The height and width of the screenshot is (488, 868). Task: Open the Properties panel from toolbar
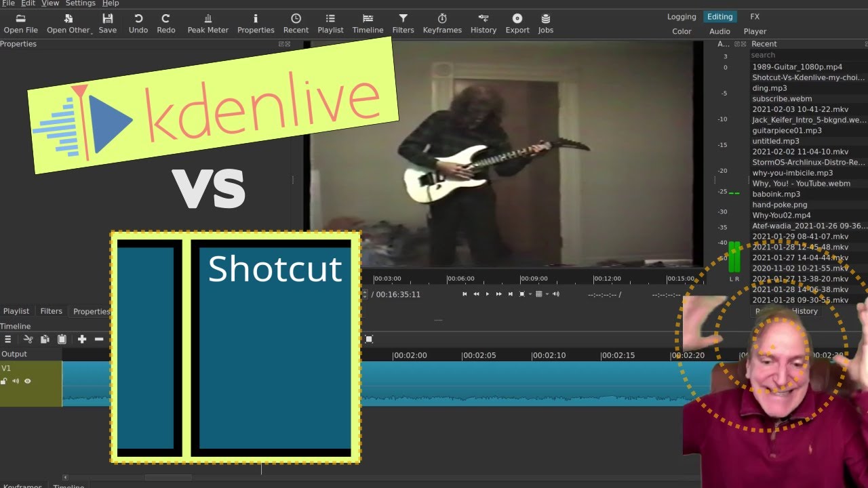point(256,23)
